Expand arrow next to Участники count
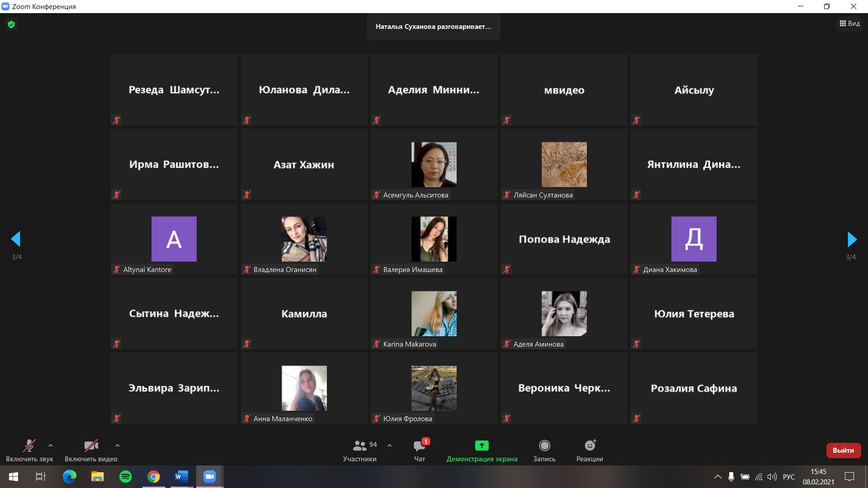 click(x=390, y=446)
